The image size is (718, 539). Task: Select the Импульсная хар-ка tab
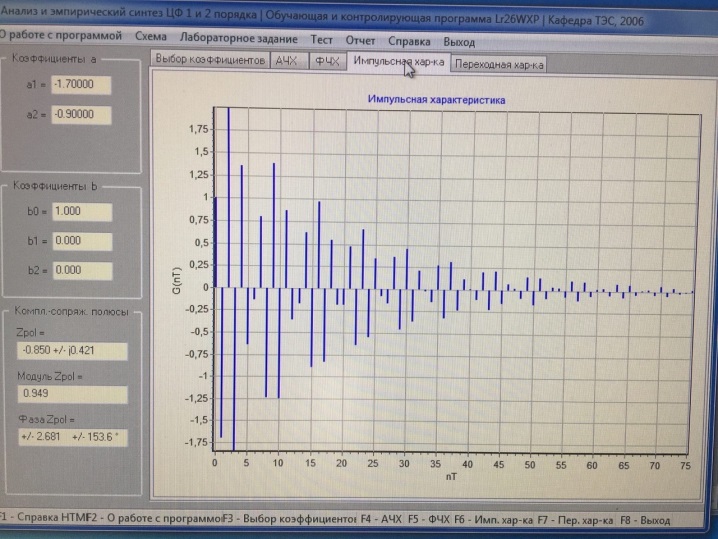399,62
